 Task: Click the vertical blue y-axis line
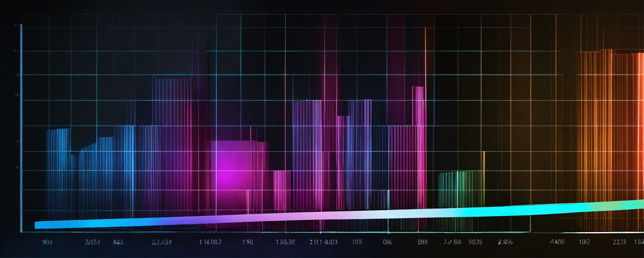point(21,125)
